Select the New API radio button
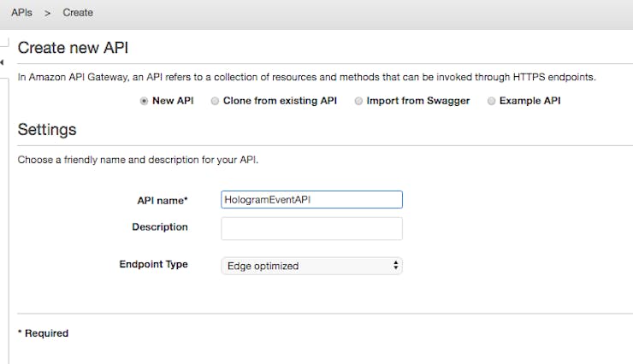Screen dimensions: 633x364 [144, 101]
